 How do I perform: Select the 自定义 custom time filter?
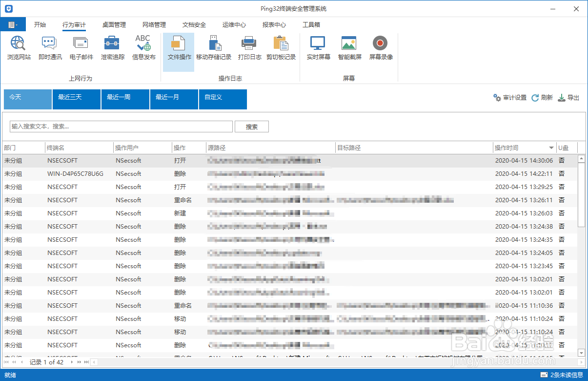223,99
